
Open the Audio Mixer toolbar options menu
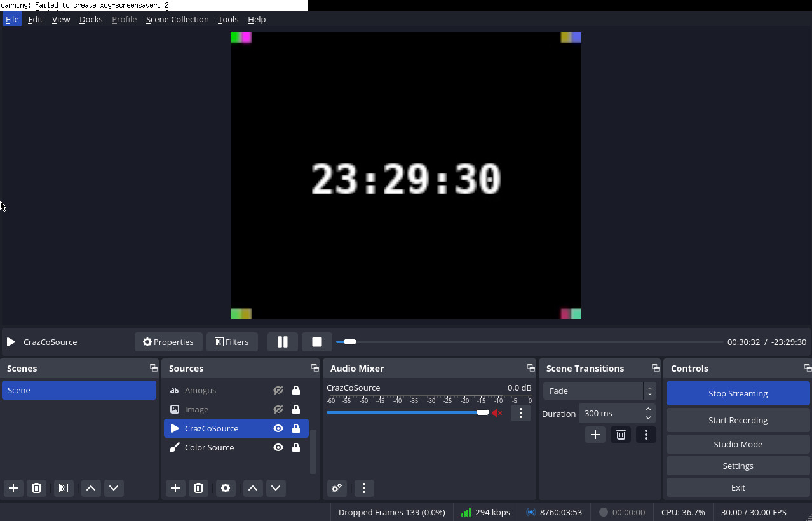(x=364, y=488)
